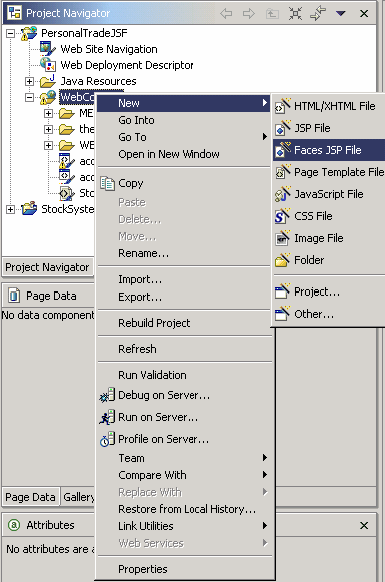
Task: Switch to the Project Navigator bottom tab
Action: 48,267
